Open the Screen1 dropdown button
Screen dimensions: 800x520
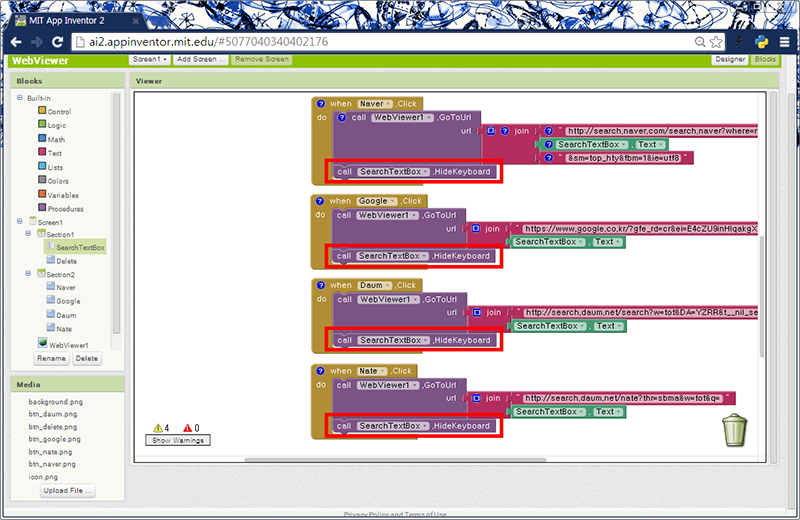[149, 60]
